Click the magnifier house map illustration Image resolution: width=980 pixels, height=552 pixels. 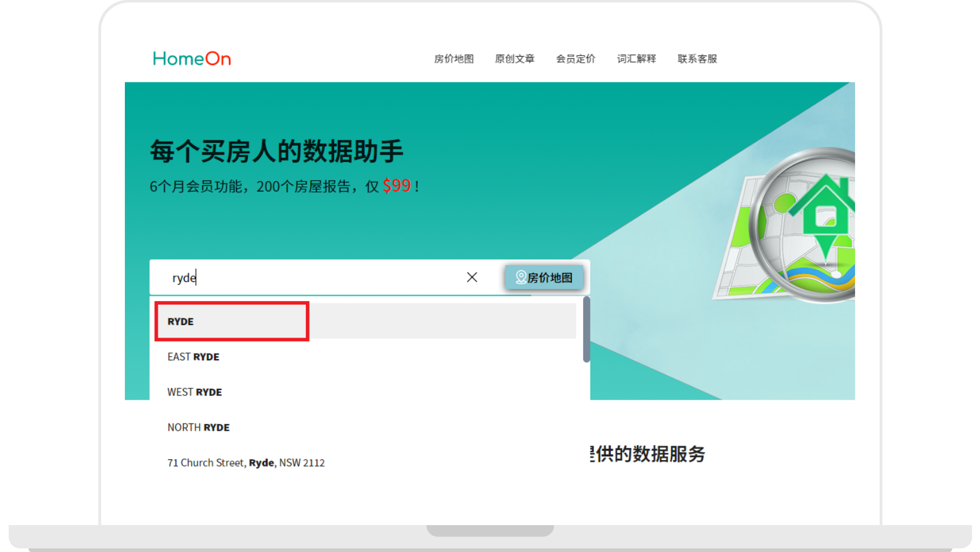(784, 225)
